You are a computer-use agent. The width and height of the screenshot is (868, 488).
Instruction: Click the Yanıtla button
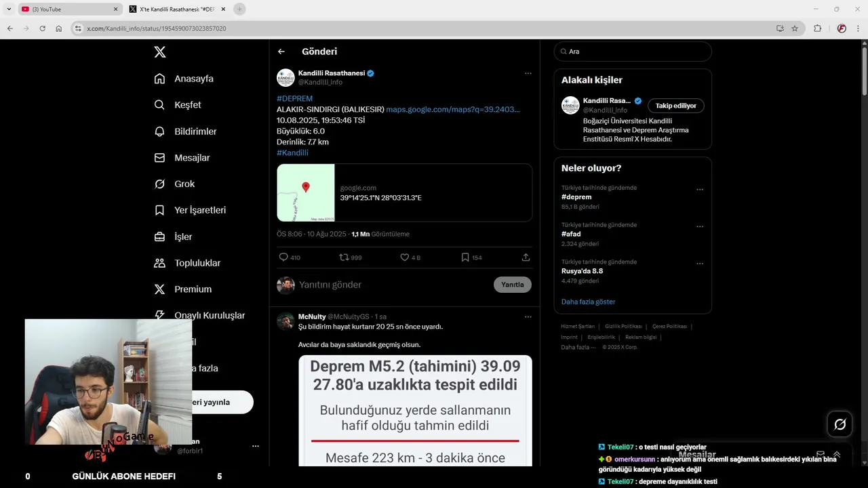(x=513, y=285)
